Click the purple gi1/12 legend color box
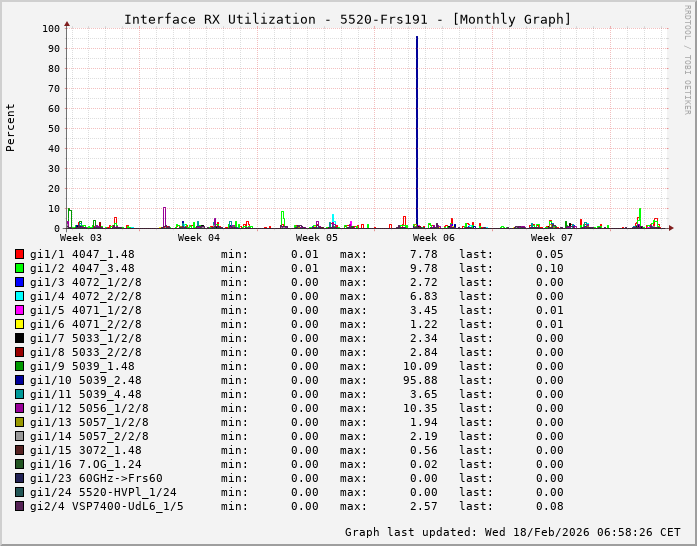 (x=19, y=408)
